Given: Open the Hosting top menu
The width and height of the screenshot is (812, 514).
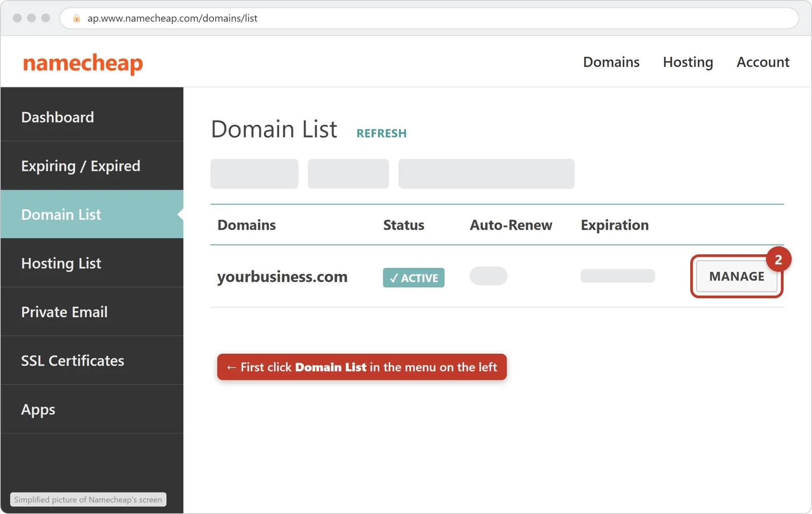Looking at the screenshot, I should [x=688, y=62].
